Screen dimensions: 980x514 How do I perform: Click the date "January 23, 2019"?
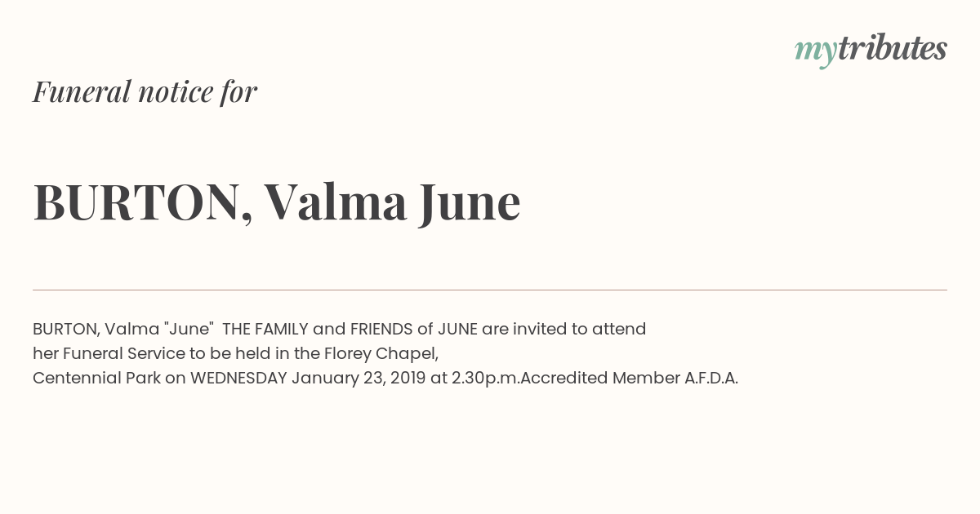[x=358, y=378]
